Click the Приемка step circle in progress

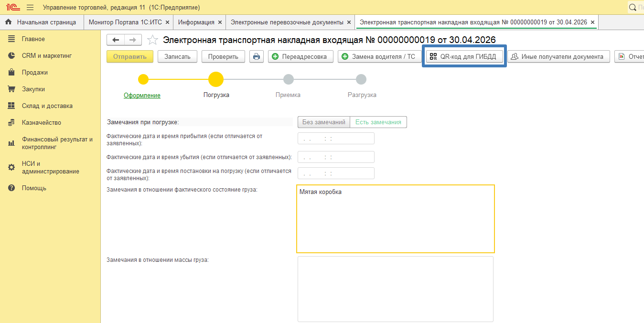[288, 79]
